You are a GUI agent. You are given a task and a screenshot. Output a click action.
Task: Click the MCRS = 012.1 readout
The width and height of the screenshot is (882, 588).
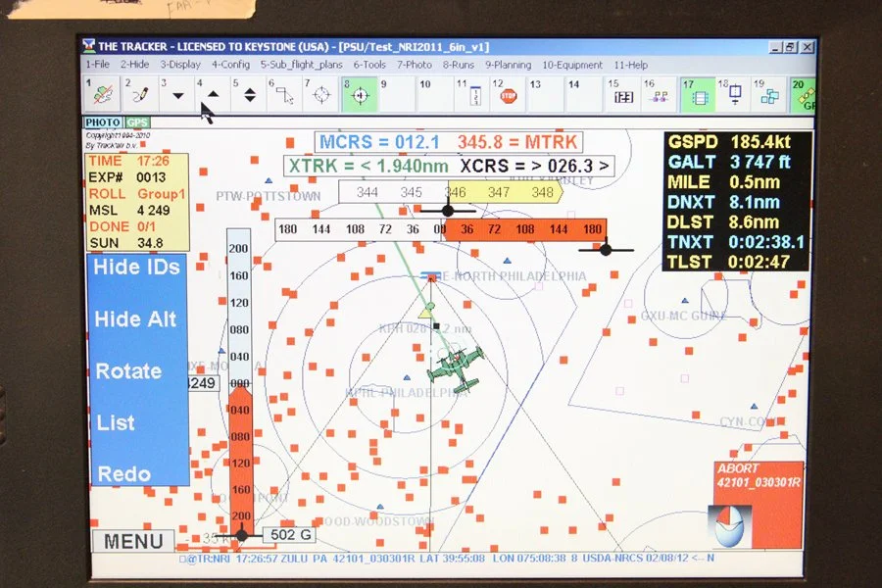[379, 142]
